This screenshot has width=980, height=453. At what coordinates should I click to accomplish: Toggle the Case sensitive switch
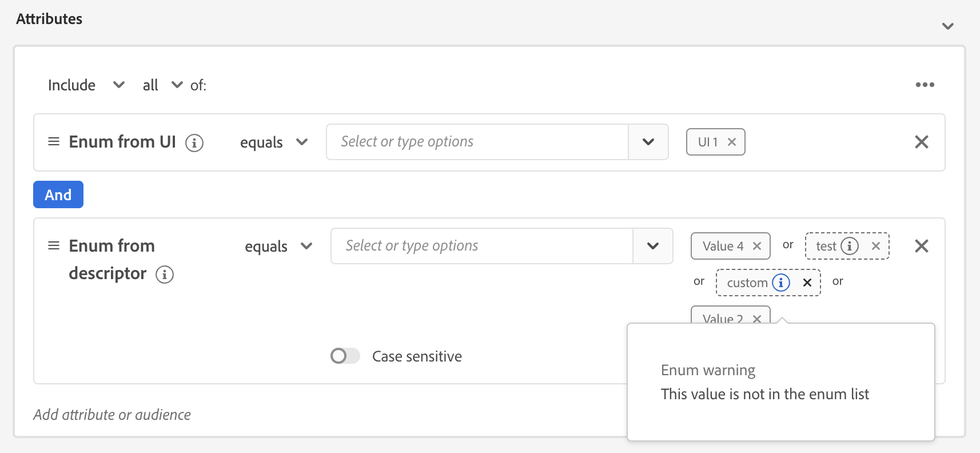[345, 356]
